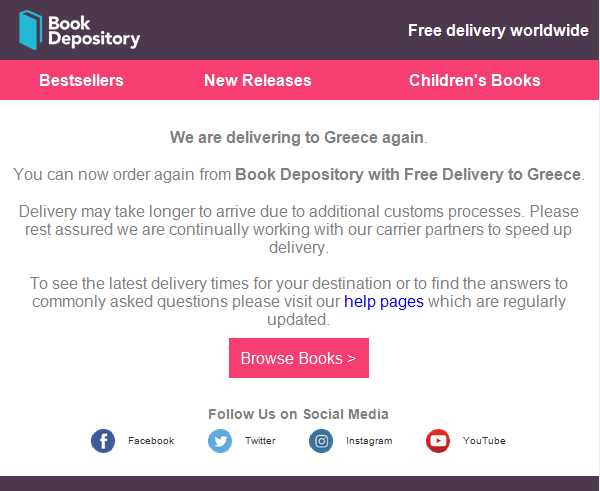Click the Instagram text label
The height and width of the screenshot is (491, 600).
[369, 441]
